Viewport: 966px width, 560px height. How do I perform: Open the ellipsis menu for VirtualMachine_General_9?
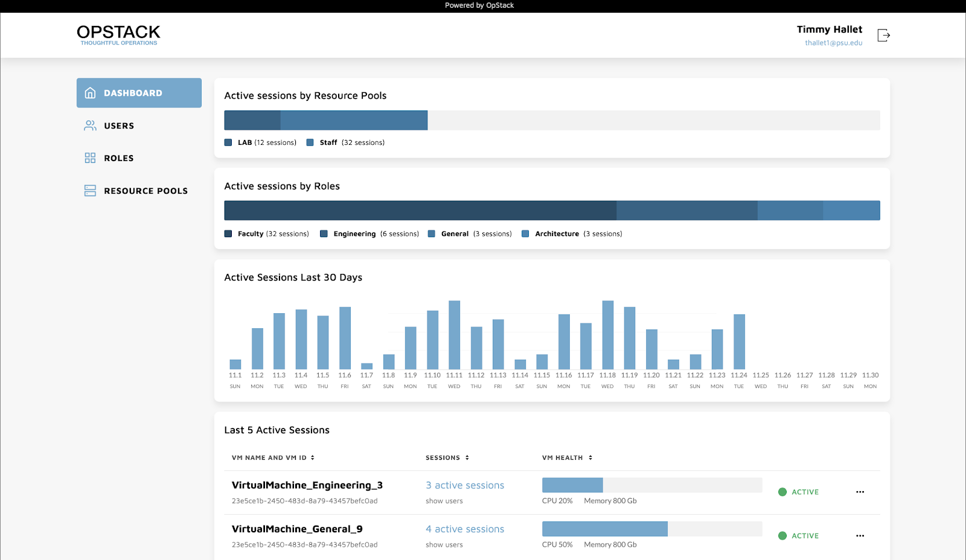pos(860,535)
